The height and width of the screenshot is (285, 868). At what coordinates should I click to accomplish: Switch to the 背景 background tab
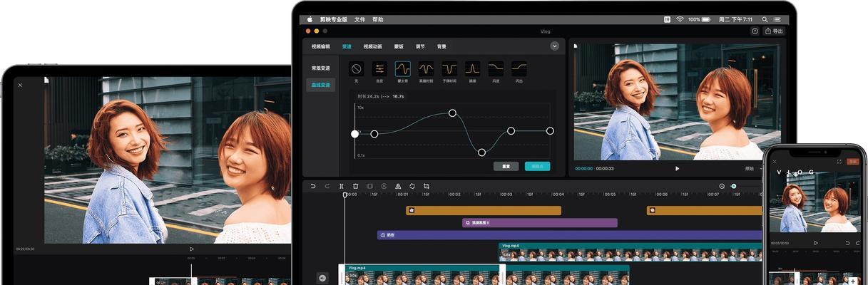click(x=441, y=46)
